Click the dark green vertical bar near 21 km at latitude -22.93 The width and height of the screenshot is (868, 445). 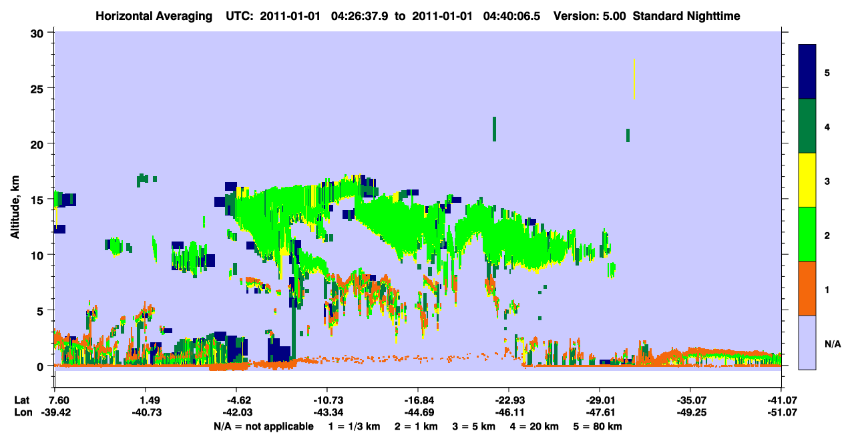[494, 129]
